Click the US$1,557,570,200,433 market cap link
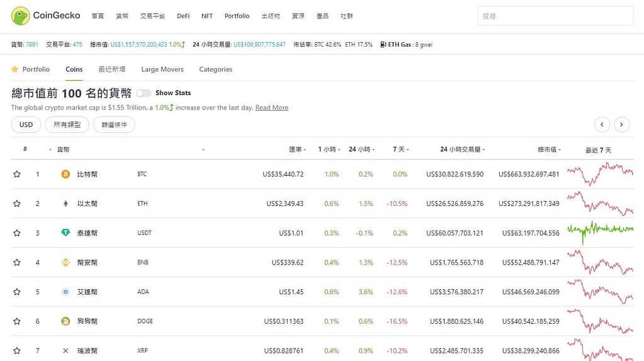The height and width of the screenshot is (361, 644). click(x=139, y=44)
